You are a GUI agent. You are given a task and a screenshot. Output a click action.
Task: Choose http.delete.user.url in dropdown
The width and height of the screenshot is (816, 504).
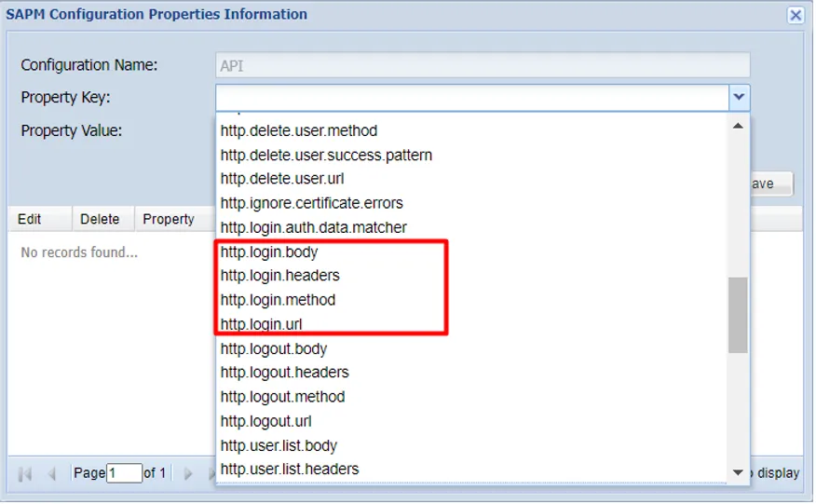(471, 179)
